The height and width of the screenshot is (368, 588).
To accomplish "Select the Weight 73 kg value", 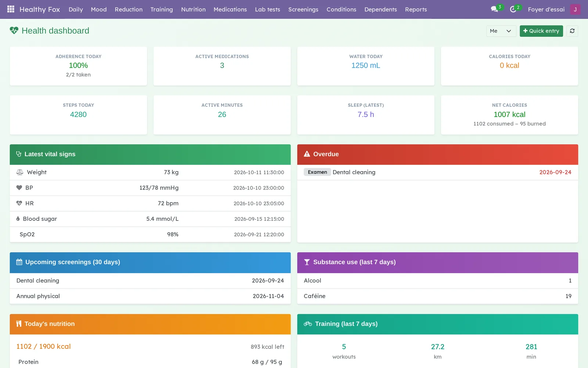I will [171, 172].
